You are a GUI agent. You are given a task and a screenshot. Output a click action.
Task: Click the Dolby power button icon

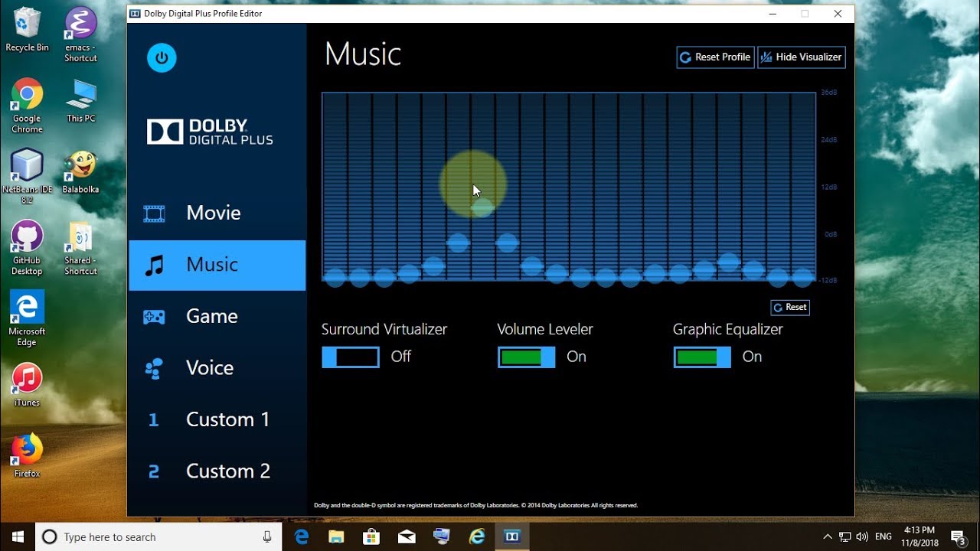[x=162, y=57]
